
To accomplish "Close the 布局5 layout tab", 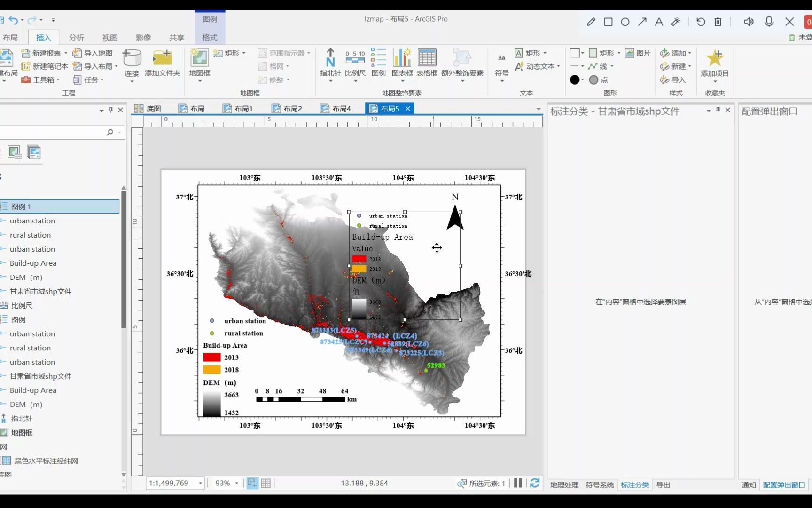I will coord(408,108).
